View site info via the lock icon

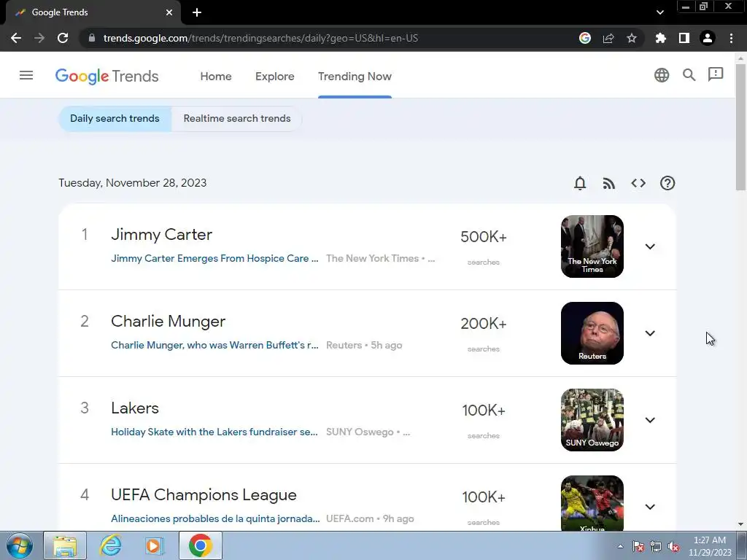[x=92, y=38]
